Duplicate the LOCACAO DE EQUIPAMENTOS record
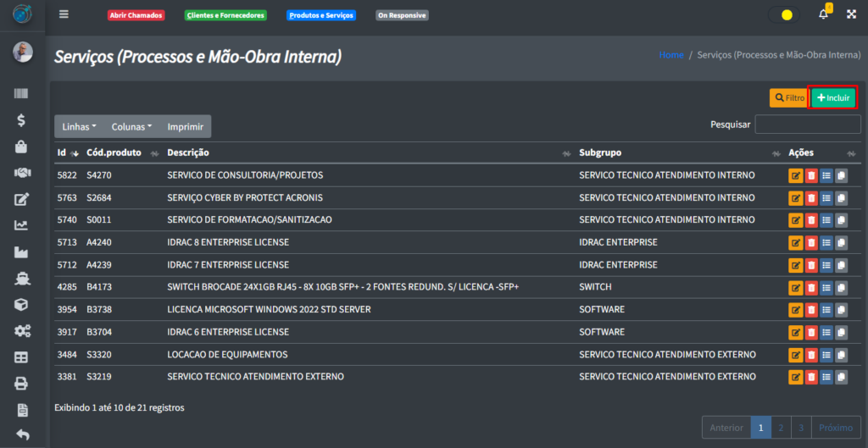 [841, 354]
